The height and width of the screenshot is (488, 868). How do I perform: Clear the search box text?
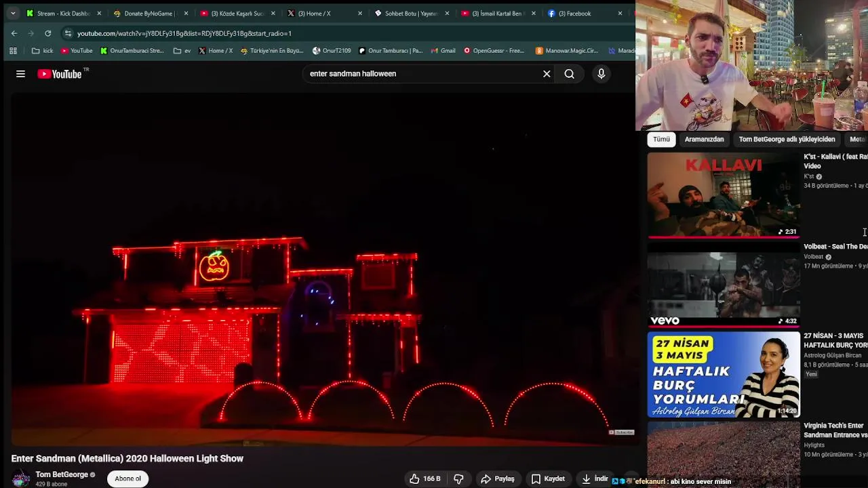(x=547, y=74)
